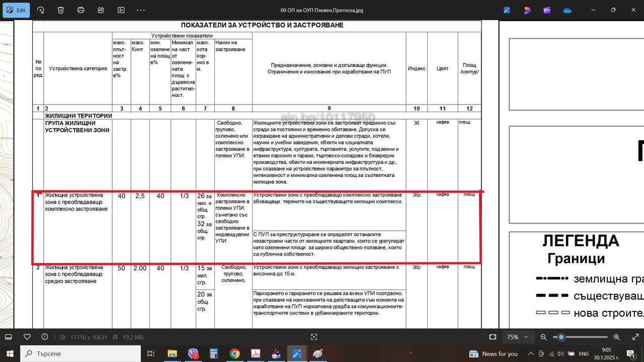Open the Paint palette taskbar icon

(x=317, y=353)
